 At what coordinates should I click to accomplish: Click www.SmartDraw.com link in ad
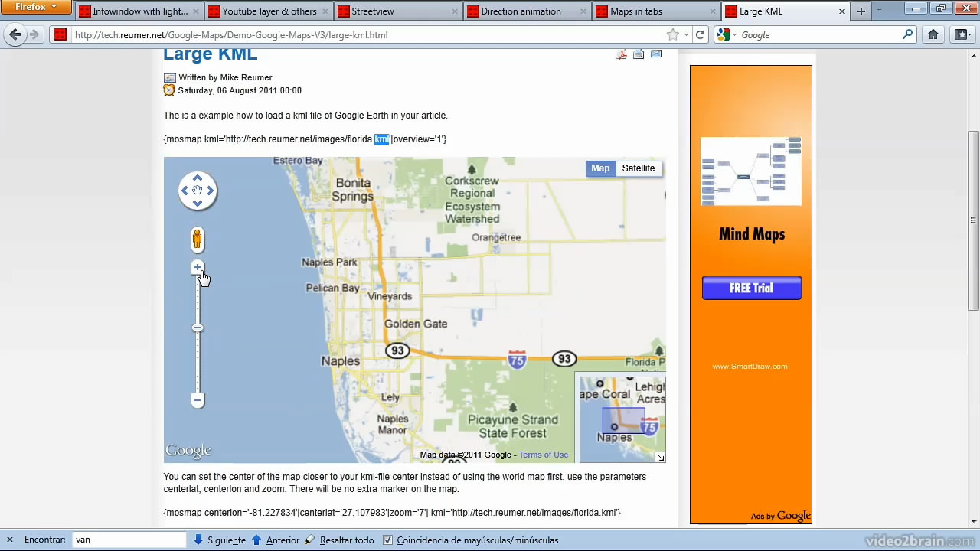coord(750,367)
